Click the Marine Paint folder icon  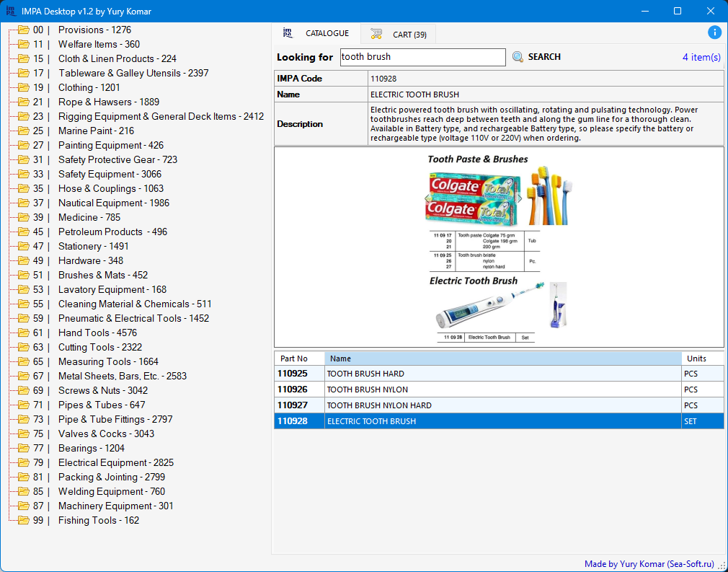point(23,131)
